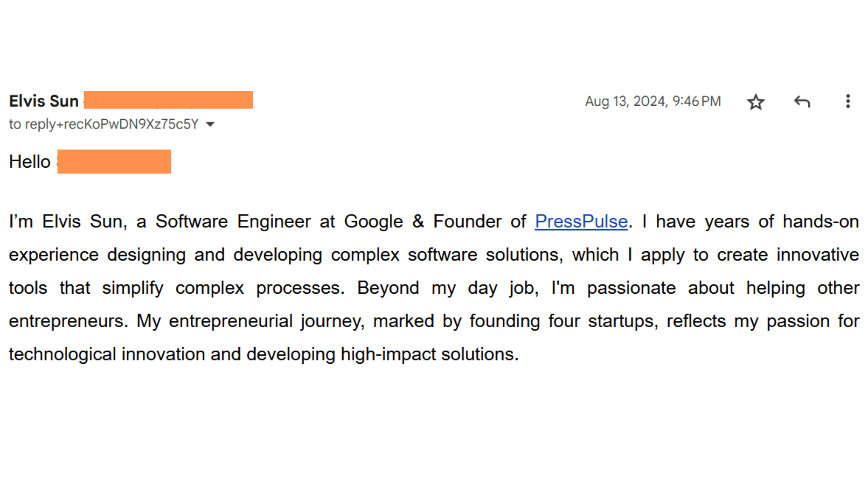Click the Aug 13, 2024 timestamp
This screenshot has height=488, width=868.
(x=652, y=101)
